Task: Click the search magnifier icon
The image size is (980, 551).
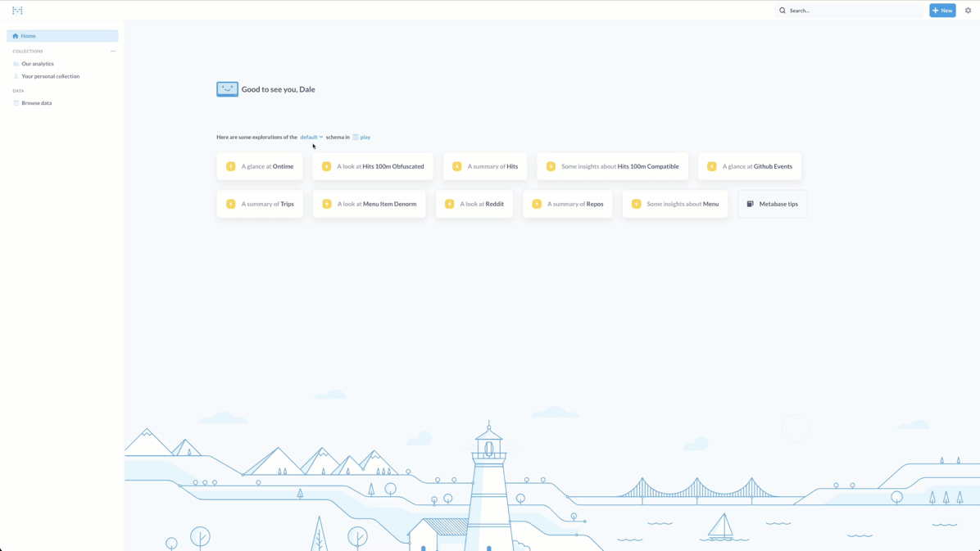Action: [x=783, y=11]
